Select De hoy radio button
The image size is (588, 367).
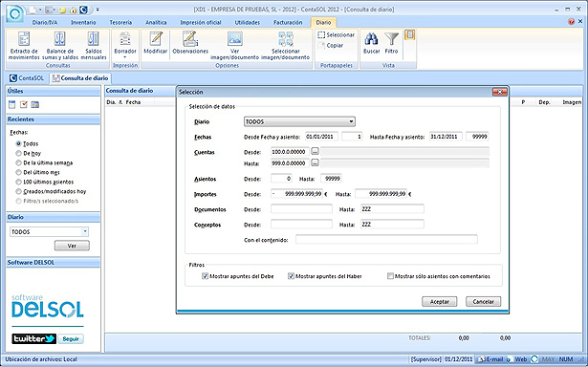coord(18,153)
